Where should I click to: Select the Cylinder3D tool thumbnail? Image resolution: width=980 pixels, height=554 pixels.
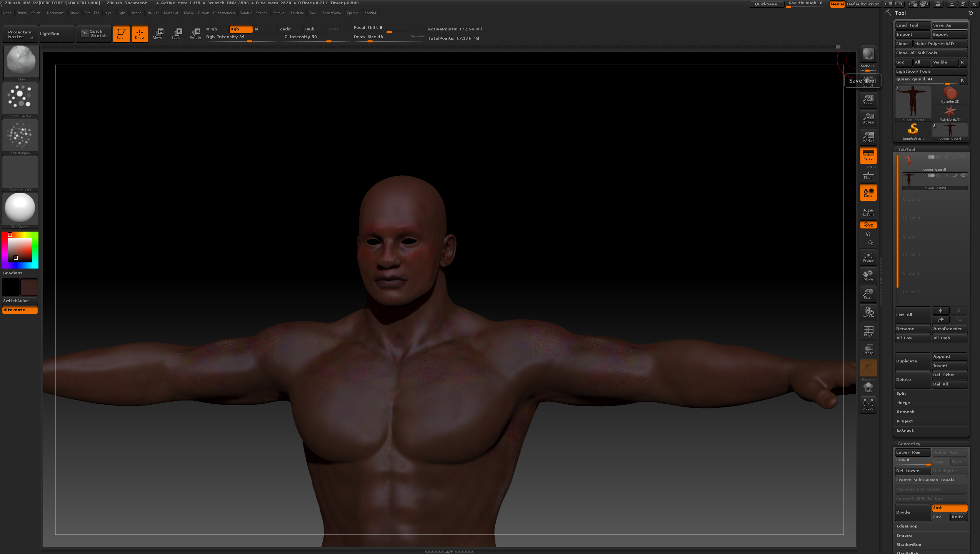(x=950, y=95)
